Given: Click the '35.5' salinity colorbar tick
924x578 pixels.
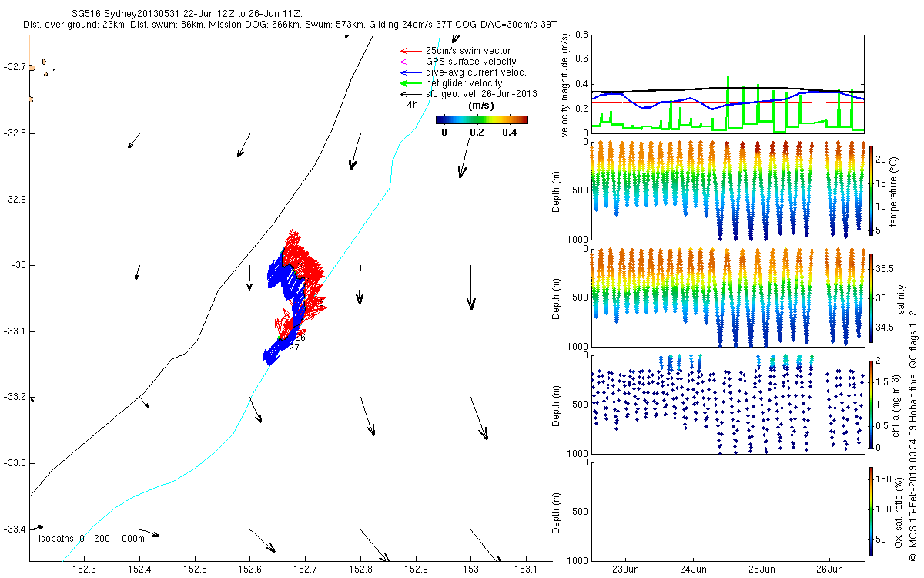Looking at the screenshot, I should 885,269.
